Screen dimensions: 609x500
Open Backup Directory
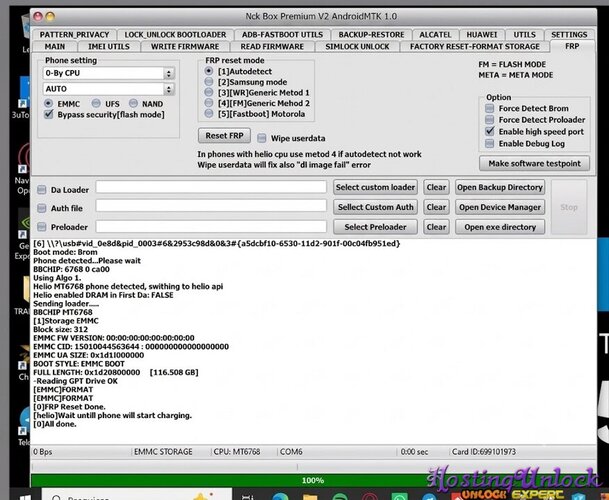[500, 187]
